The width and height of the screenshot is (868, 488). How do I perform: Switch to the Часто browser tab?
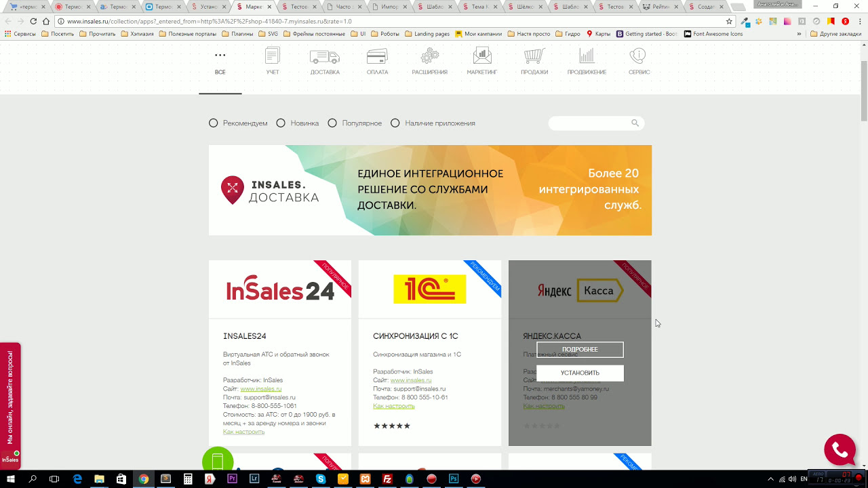(344, 7)
